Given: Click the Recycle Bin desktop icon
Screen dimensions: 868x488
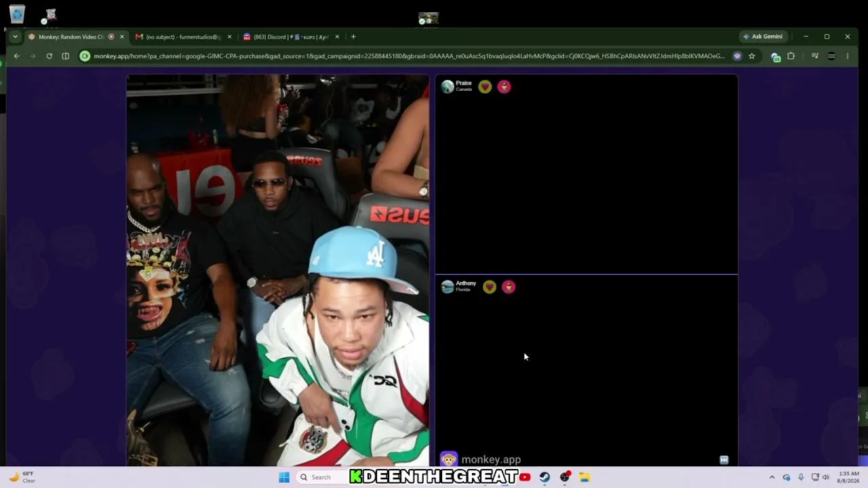Looking at the screenshot, I should [x=17, y=15].
